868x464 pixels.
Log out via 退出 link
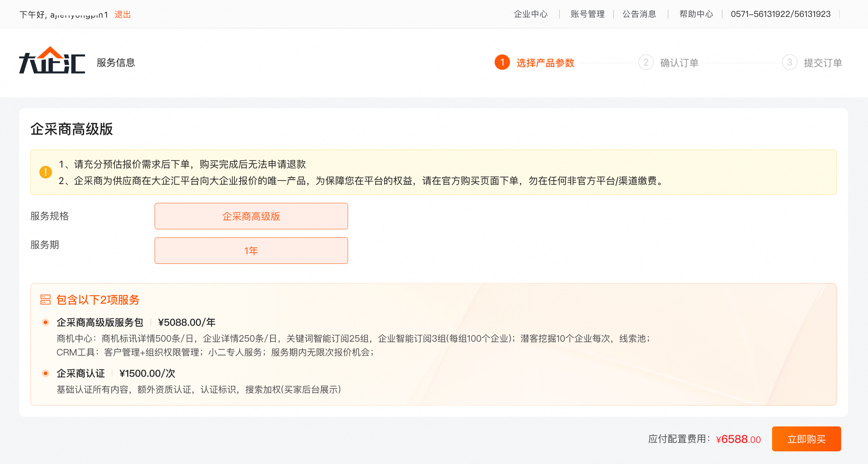click(x=123, y=15)
